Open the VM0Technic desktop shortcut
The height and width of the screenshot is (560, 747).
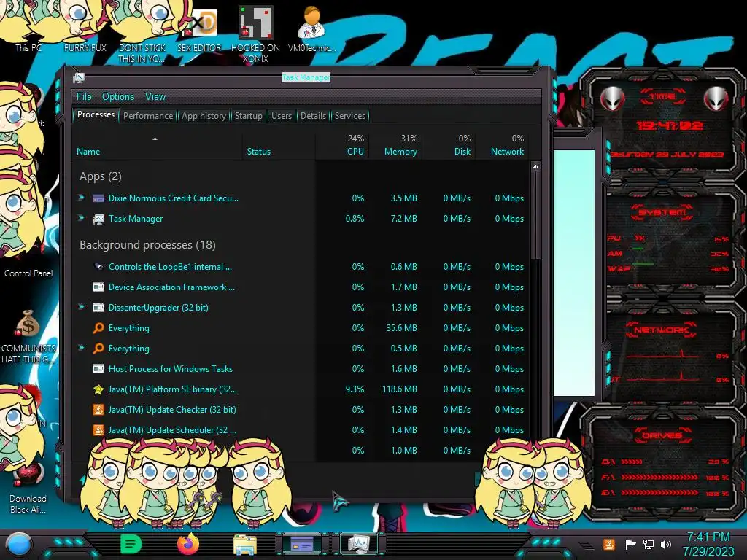pos(311,29)
